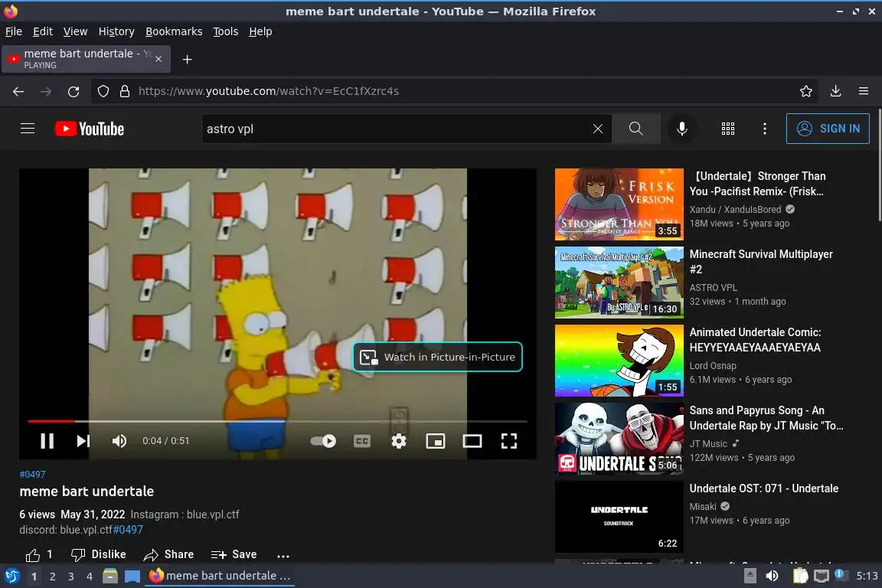Open the ASTRO VPL channel
The height and width of the screenshot is (588, 882).
pos(714,288)
